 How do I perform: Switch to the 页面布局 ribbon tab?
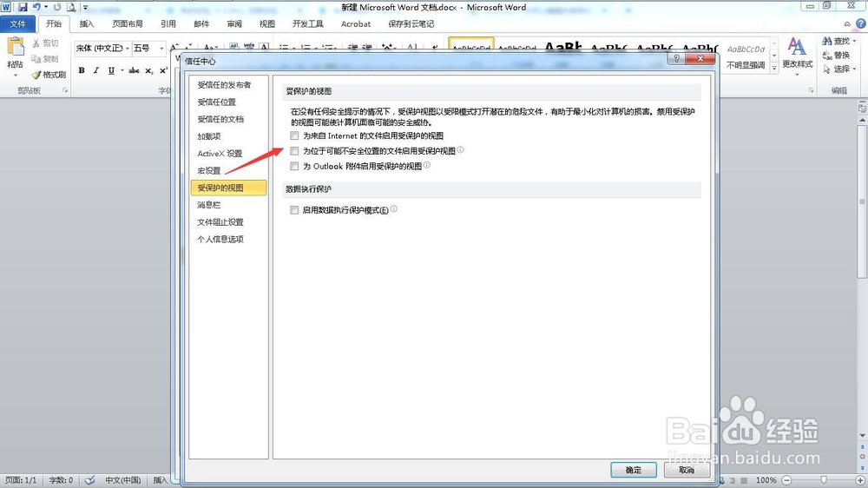[128, 23]
